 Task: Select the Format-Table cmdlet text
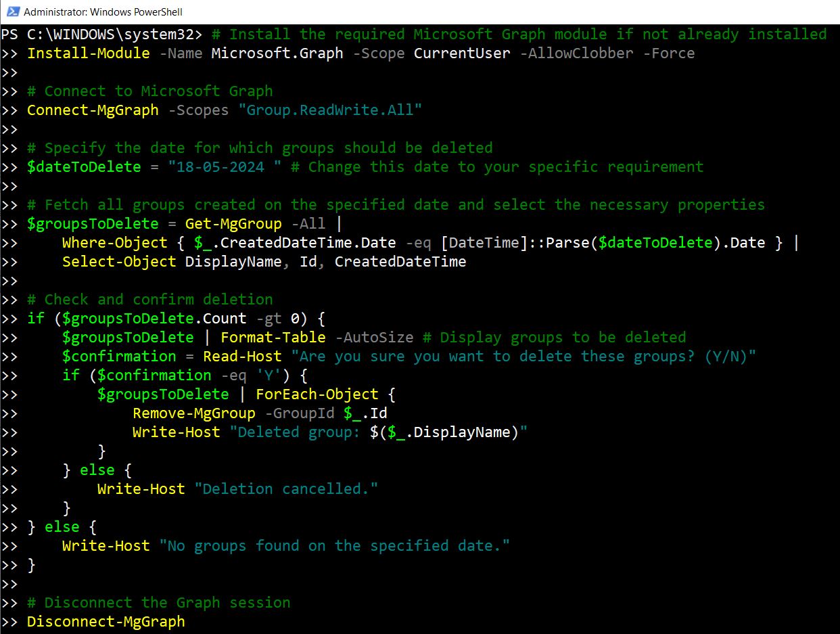(273, 337)
